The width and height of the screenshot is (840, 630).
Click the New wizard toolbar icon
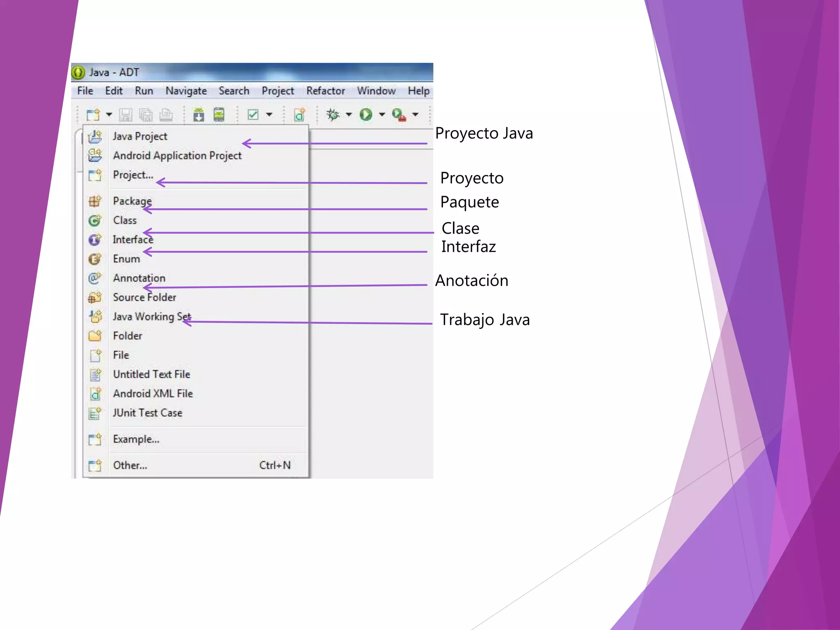click(x=94, y=114)
